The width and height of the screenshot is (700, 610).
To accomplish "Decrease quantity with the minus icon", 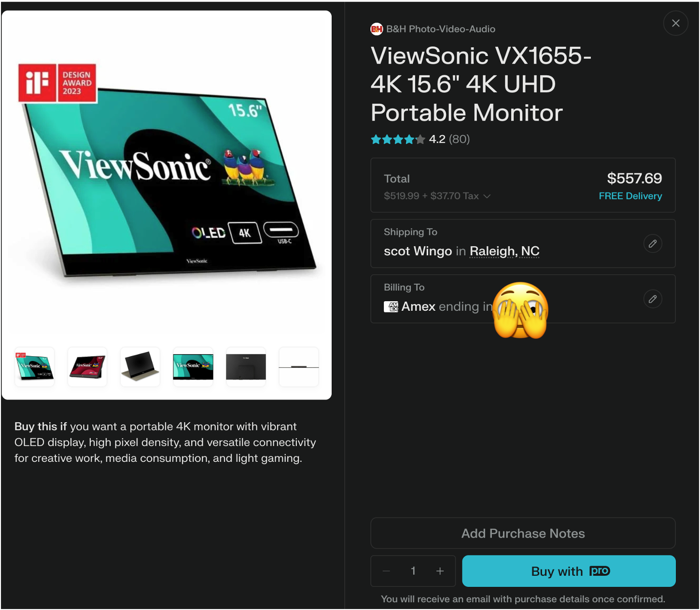I will 386,571.
